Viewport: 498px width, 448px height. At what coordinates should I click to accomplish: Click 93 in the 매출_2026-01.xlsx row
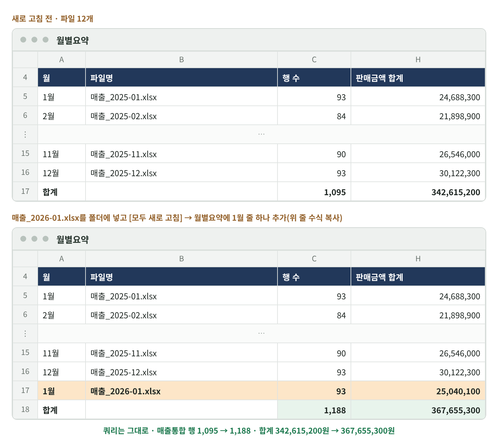pyautogui.click(x=314, y=391)
